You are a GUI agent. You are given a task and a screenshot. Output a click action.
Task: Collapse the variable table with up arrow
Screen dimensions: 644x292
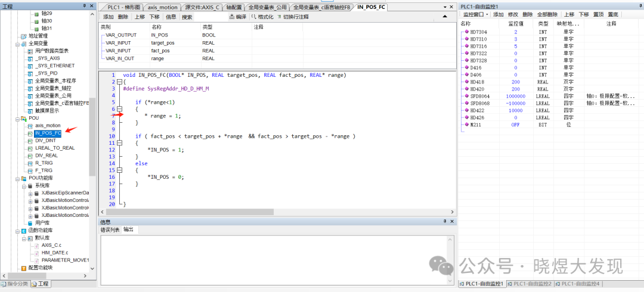pos(444,16)
